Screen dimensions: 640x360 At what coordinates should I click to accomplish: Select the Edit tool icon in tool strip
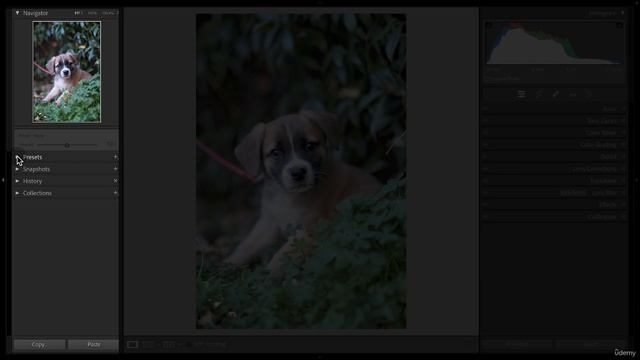coord(521,94)
